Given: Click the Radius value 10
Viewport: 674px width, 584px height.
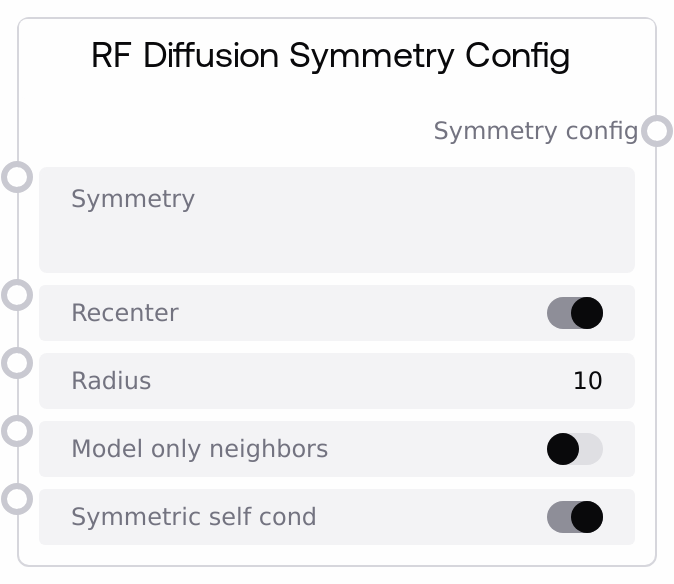Looking at the screenshot, I should (587, 381).
